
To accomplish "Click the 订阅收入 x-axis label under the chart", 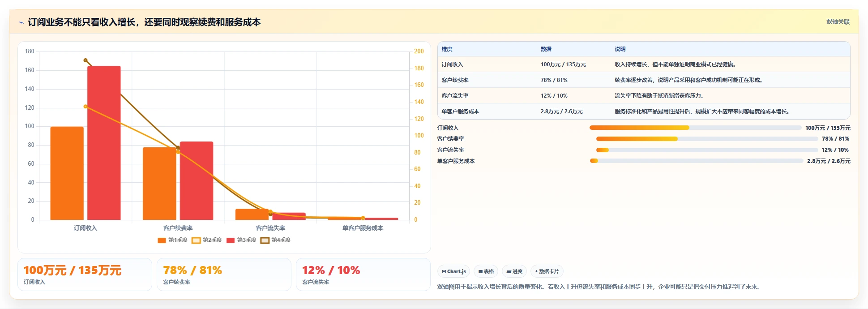I will click(x=86, y=228).
